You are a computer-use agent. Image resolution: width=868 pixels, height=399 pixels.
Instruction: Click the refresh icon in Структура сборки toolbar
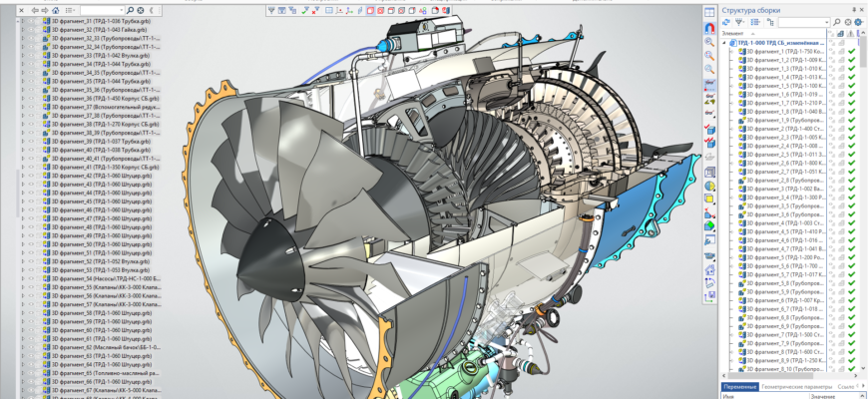click(726, 22)
